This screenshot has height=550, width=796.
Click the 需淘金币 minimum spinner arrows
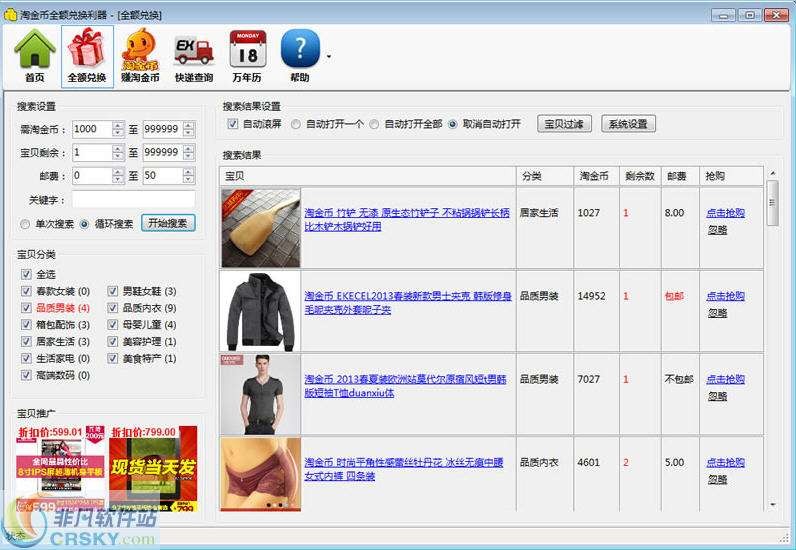tap(118, 129)
